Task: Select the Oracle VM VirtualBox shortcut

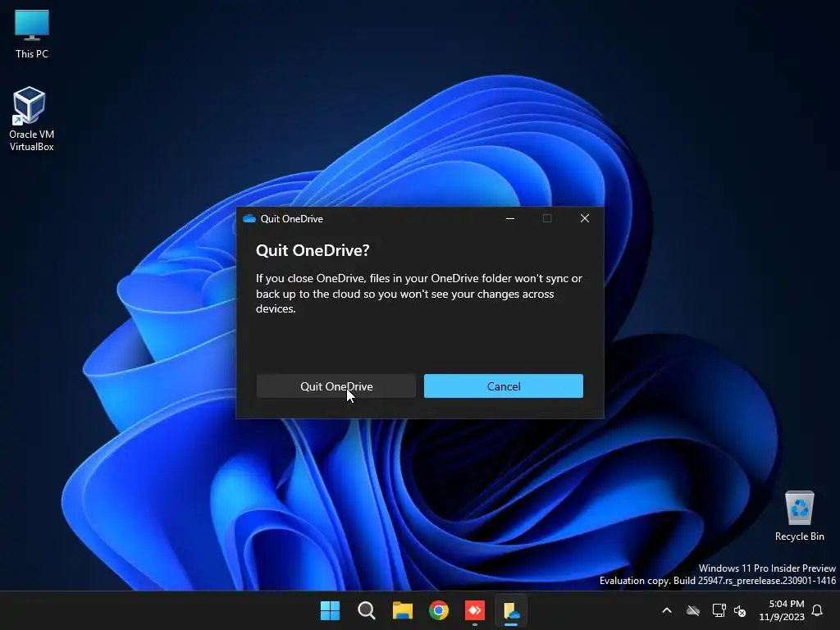Action: pos(32,119)
